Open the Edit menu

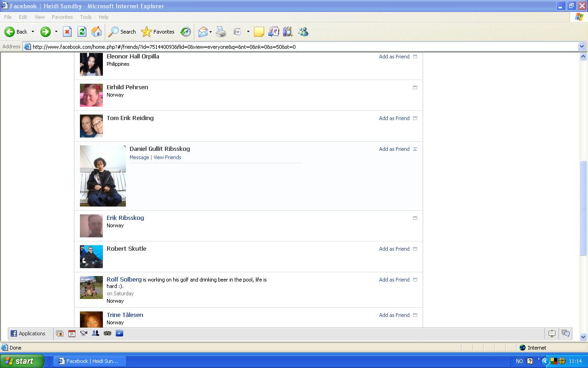23,17
